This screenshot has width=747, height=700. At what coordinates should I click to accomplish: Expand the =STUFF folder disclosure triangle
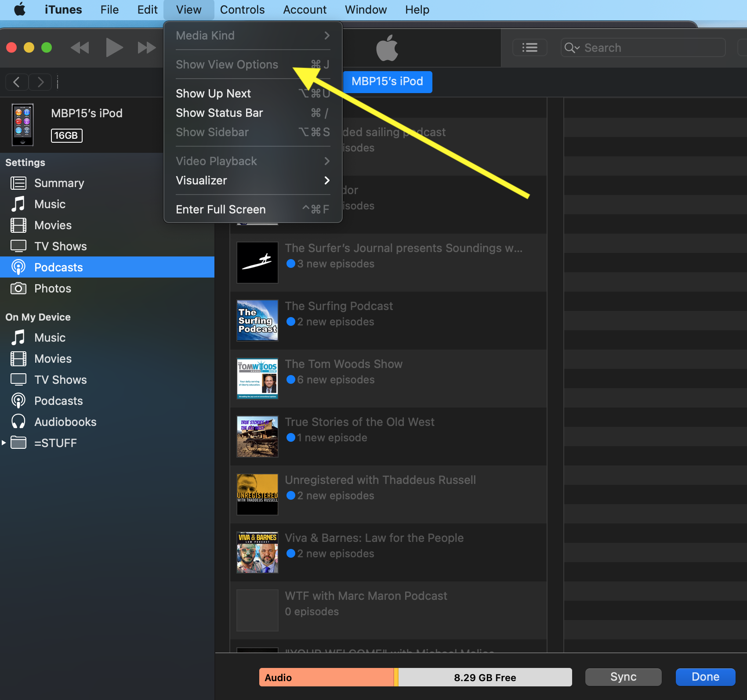[4, 443]
